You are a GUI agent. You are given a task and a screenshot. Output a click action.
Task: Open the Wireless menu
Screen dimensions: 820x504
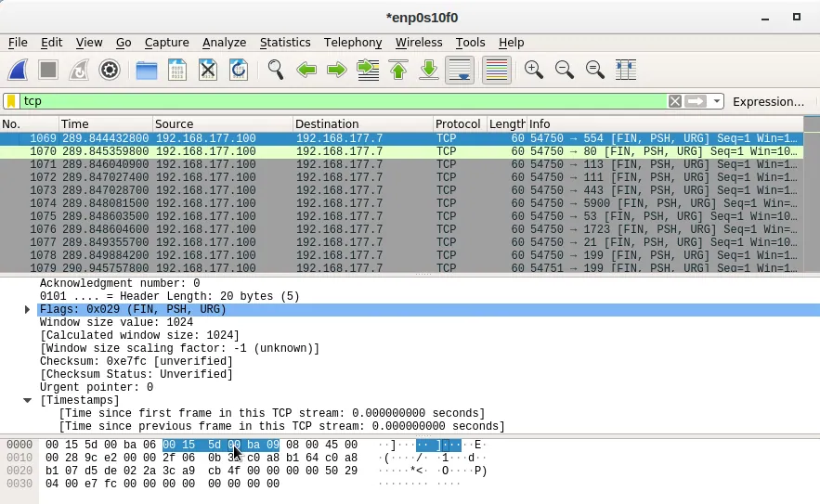coord(419,43)
